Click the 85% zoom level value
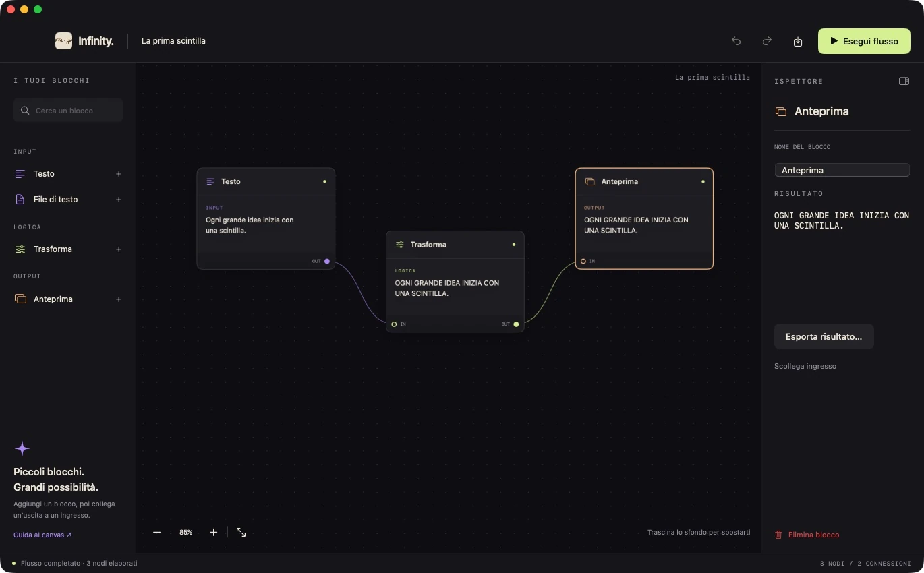 click(185, 533)
